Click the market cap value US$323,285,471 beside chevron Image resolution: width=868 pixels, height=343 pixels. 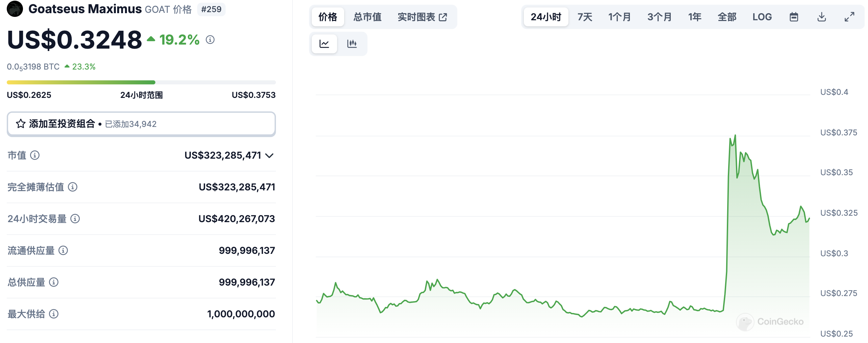[223, 155]
